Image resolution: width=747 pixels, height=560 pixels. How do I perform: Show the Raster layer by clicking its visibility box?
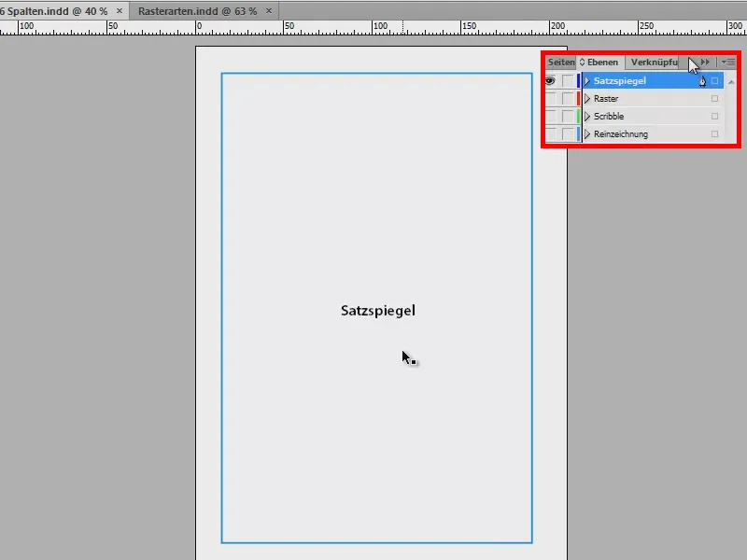coord(550,98)
